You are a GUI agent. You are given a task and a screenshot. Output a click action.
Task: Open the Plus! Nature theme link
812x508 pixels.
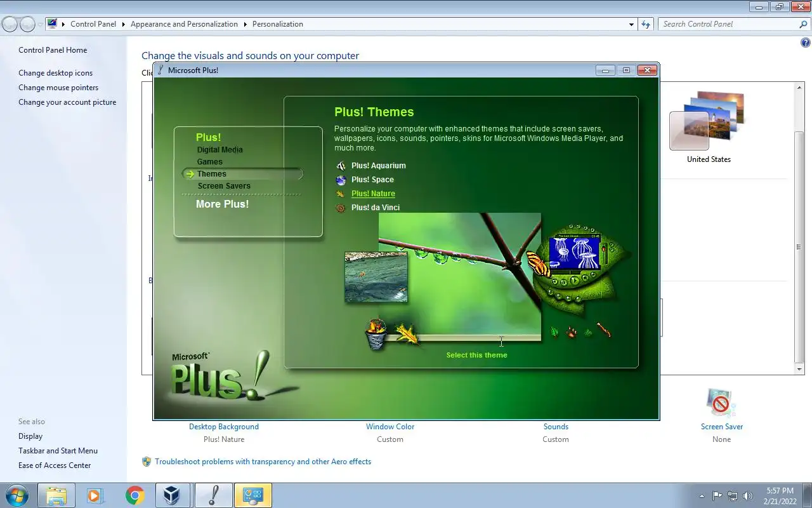pyautogui.click(x=373, y=194)
